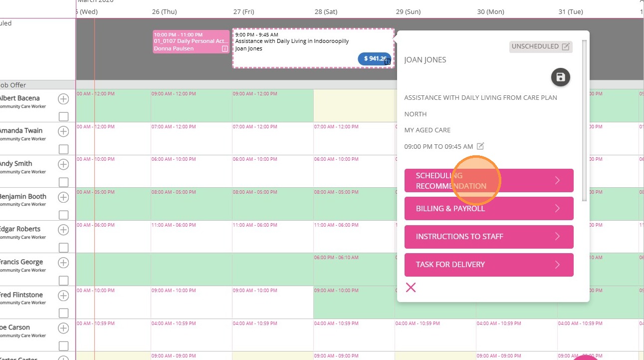Viewport: 644px width, 360px height.
Task: Click the Job Offer row label
Action: [x=13, y=85]
